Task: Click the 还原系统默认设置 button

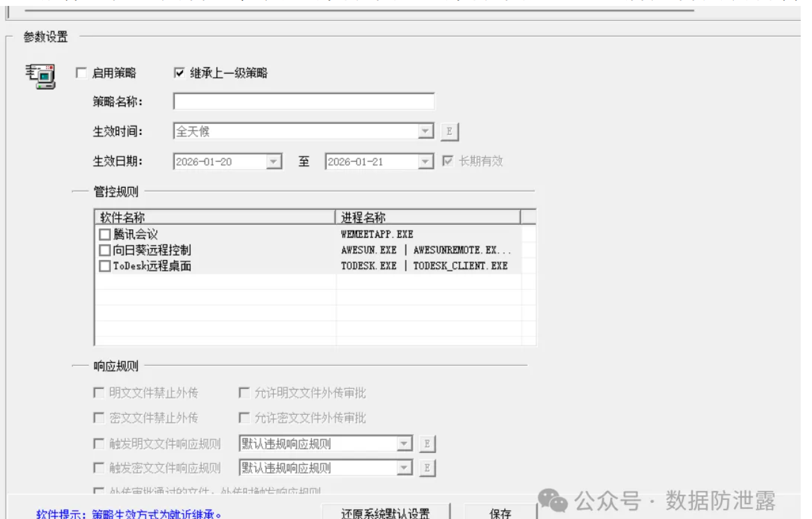Action: coord(386,513)
